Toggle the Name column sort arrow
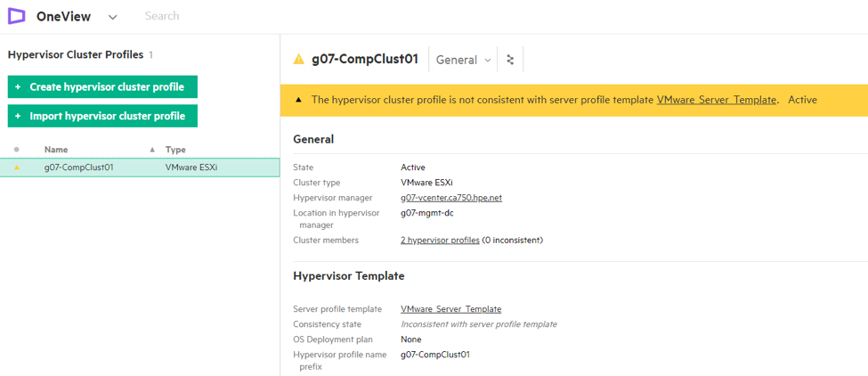This screenshot has width=868, height=376. (152, 150)
